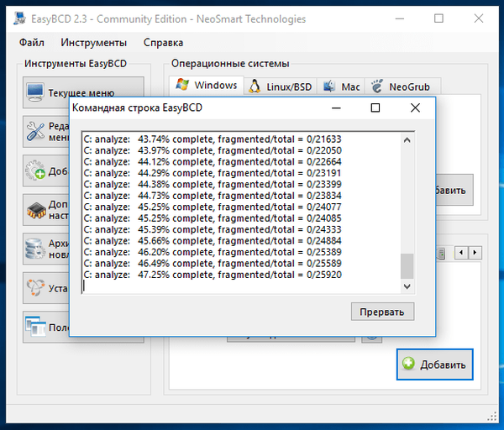The height and width of the screenshot is (430, 504).
Task: Select the Mac tab with Finder icon
Action: tap(340, 87)
